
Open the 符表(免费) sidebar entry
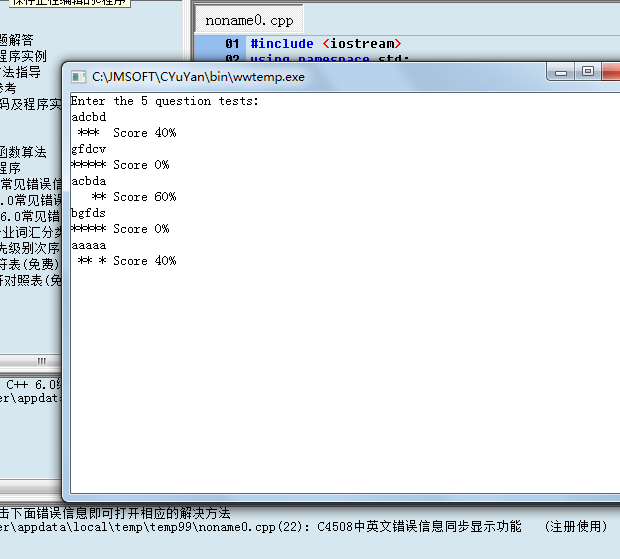click(x=30, y=264)
